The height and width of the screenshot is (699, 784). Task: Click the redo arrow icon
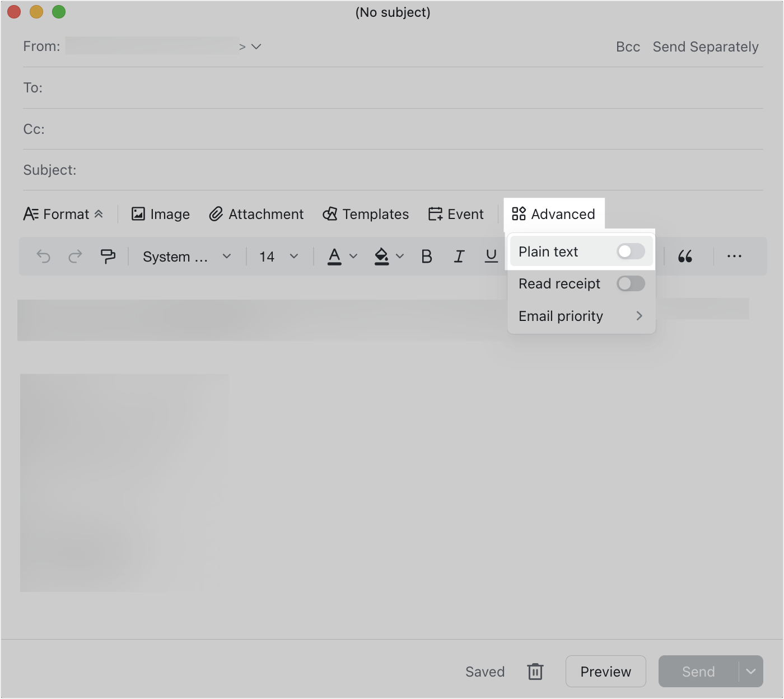point(75,257)
